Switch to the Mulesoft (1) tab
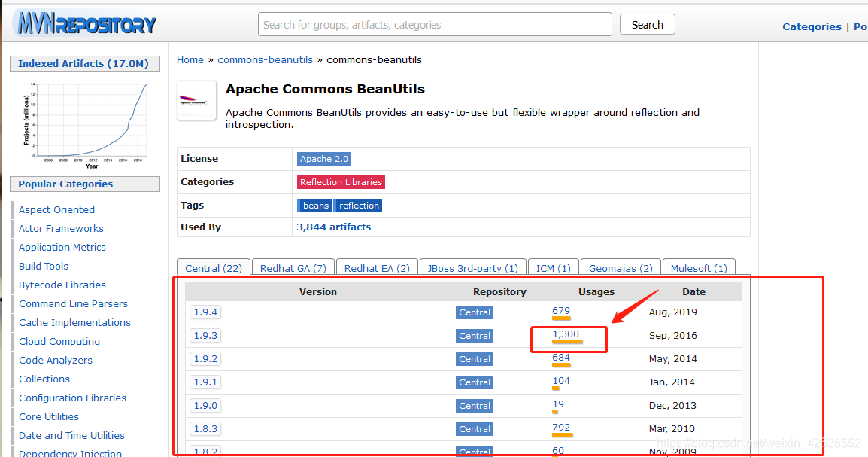 point(699,267)
